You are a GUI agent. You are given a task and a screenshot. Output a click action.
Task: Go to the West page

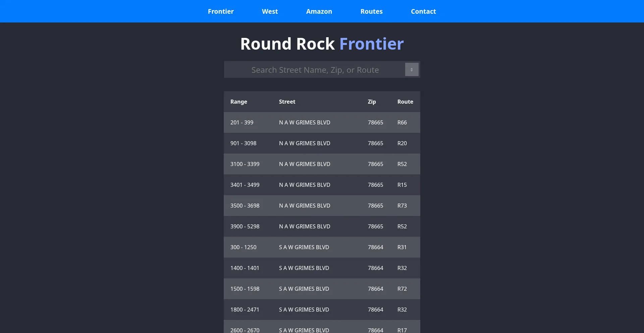pyautogui.click(x=270, y=11)
